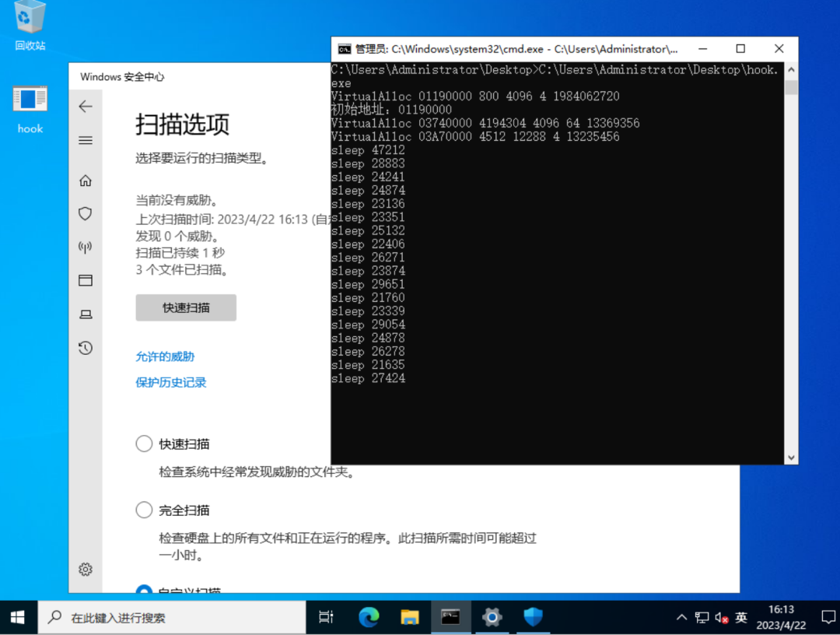Viewport: 840px width, 635px height.
Task: Open File Explorer from taskbar
Action: (410, 617)
